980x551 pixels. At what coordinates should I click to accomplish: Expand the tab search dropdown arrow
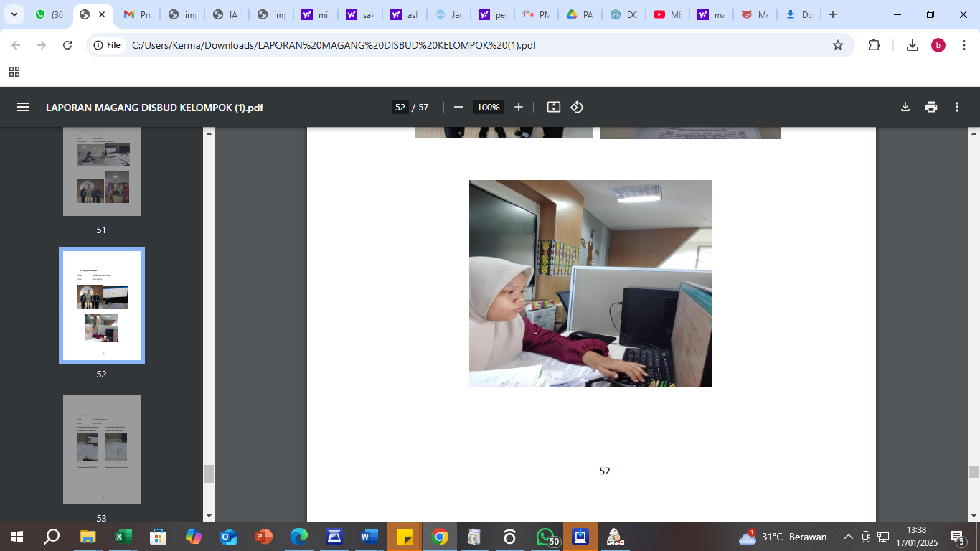[14, 14]
